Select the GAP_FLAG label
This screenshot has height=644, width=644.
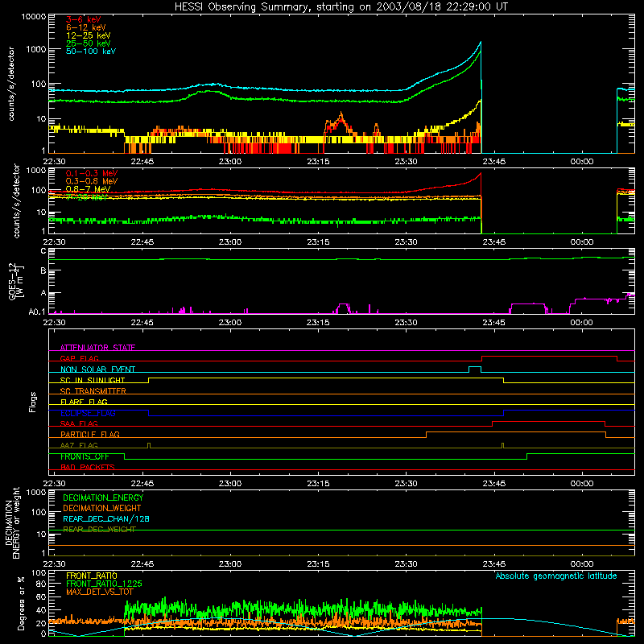(x=79, y=358)
